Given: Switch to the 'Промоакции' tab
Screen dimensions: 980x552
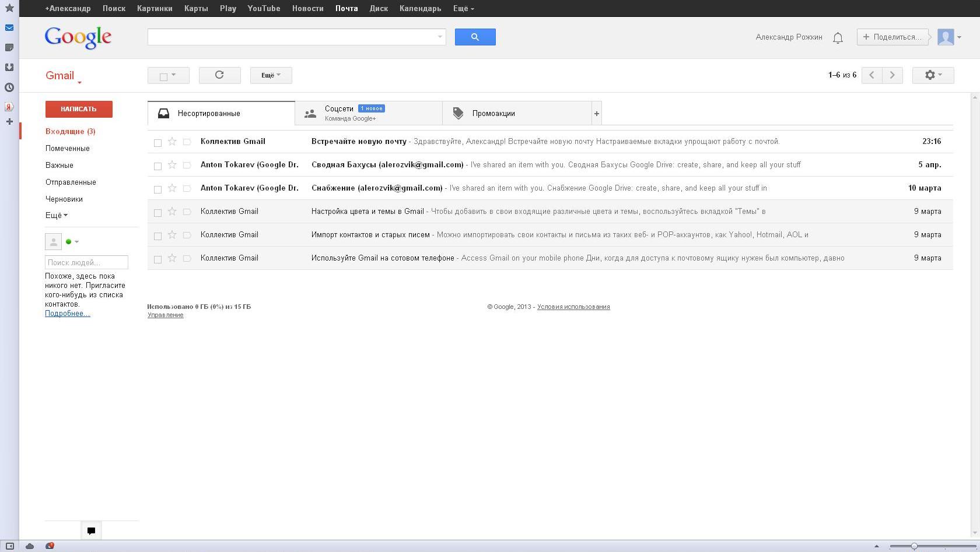Looking at the screenshot, I should click(x=517, y=113).
